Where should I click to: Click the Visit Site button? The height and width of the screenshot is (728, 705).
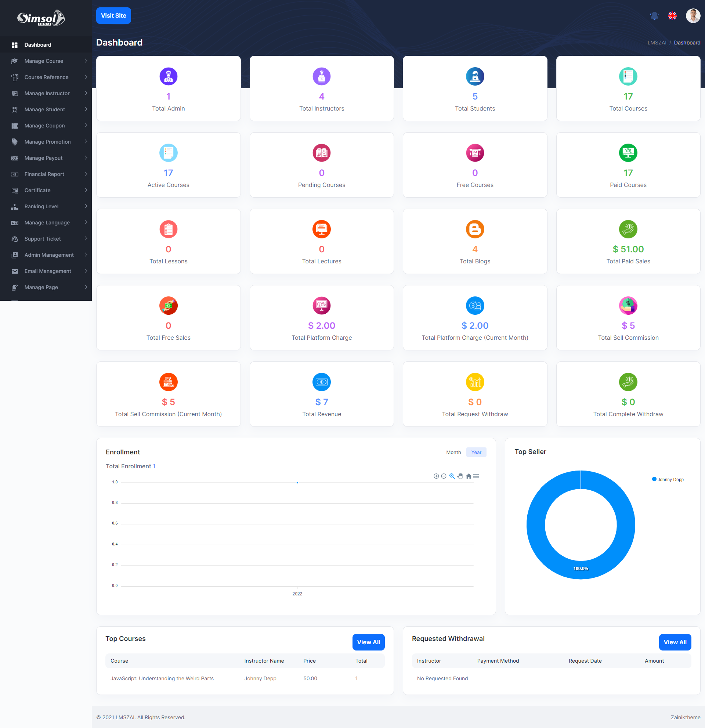(113, 15)
